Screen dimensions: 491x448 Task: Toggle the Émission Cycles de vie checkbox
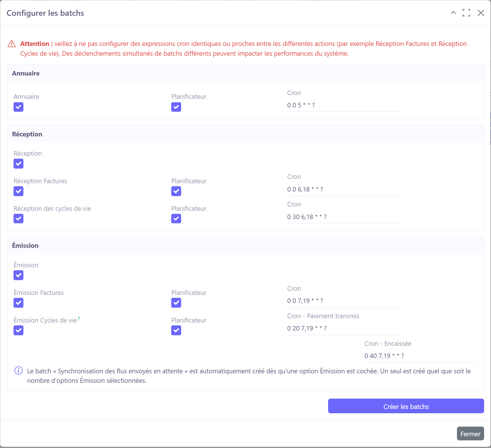(x=18, y=330)
